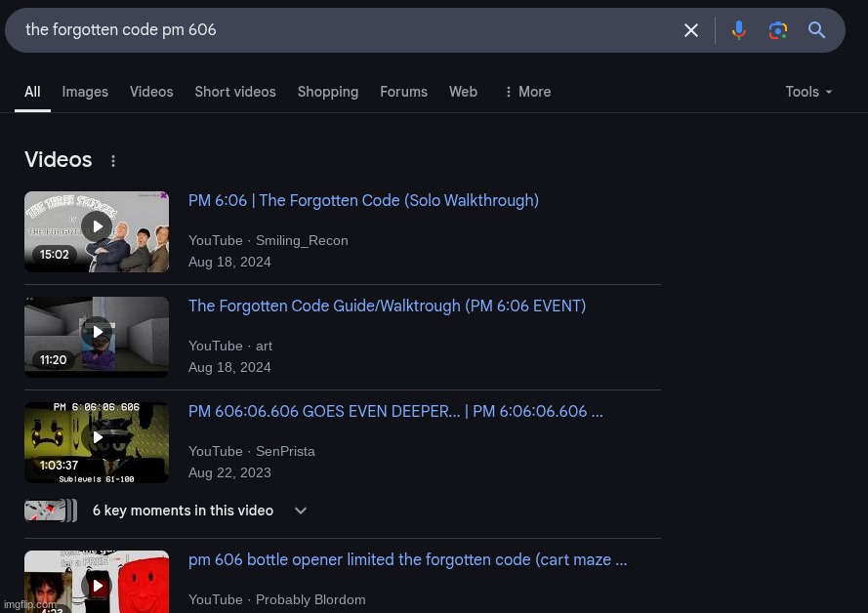Click the key moments preview thumbnail stack
This screenshot has width=868, height=613.
(51, 511)
